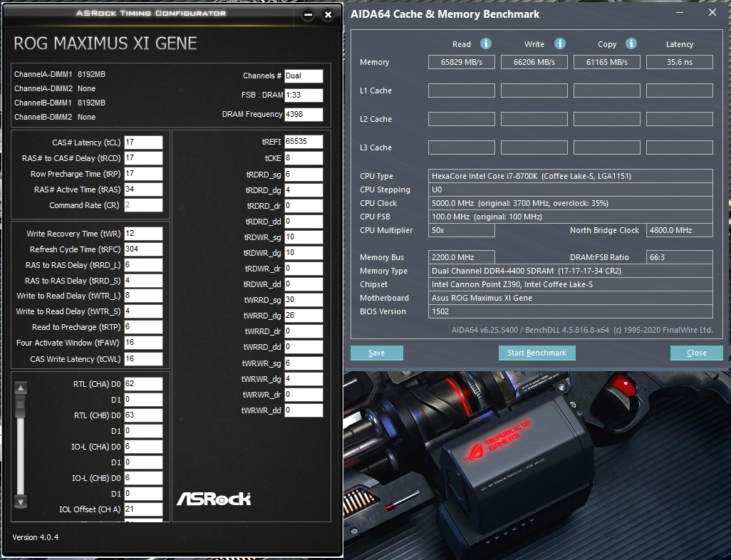Image resolution: width=731 pixels, height=560 pixels.
Task: Click the RAS# Active Time (tRAS) field
Action: click(144, 190)
